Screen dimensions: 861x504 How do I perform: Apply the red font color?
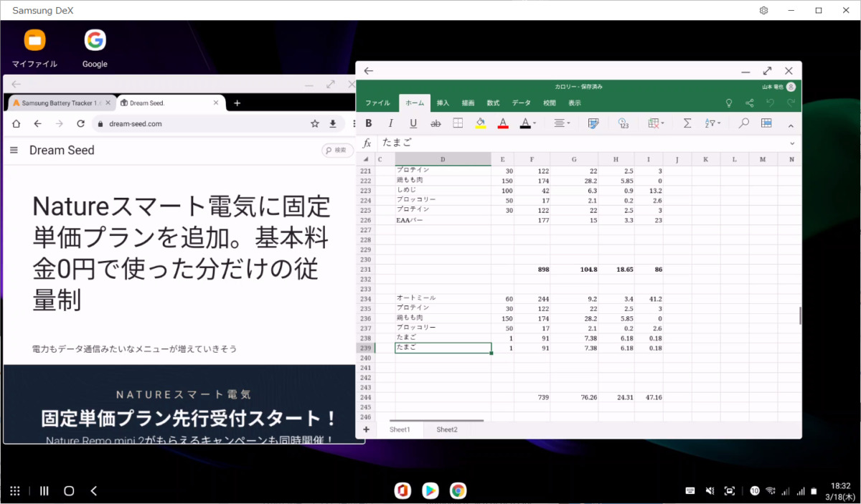503,123
